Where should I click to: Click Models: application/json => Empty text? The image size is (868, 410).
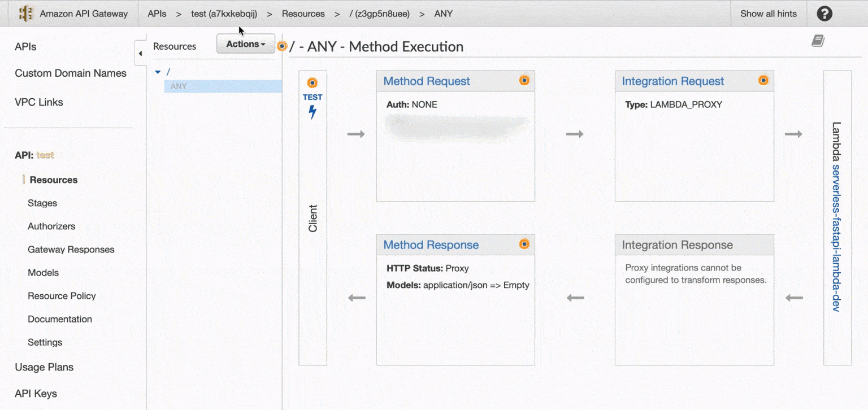click(458, 285)
